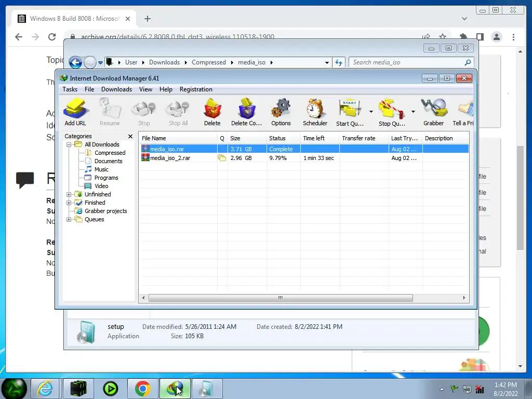532x399 pixels.
Task: Click the Stop Queue toolbar icon
Action: [392, 112]
